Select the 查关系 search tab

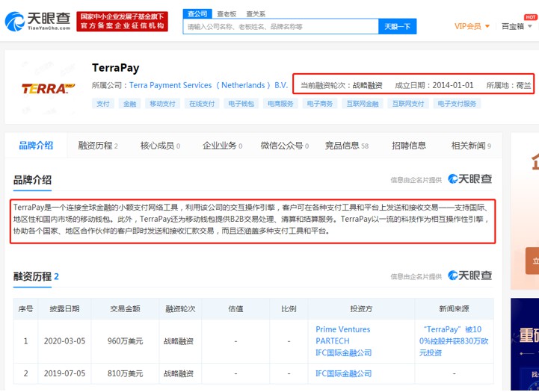(x=256, y=14)
